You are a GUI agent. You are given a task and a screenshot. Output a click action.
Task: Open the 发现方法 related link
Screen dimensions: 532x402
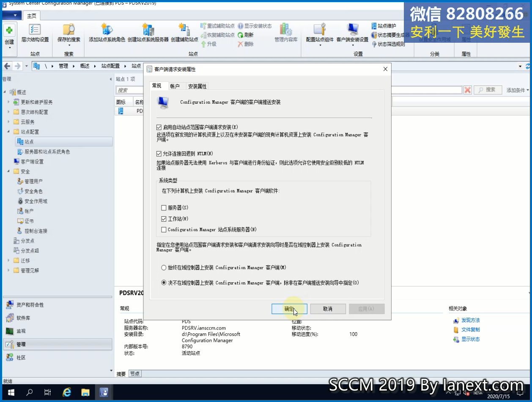coord(470,320)
